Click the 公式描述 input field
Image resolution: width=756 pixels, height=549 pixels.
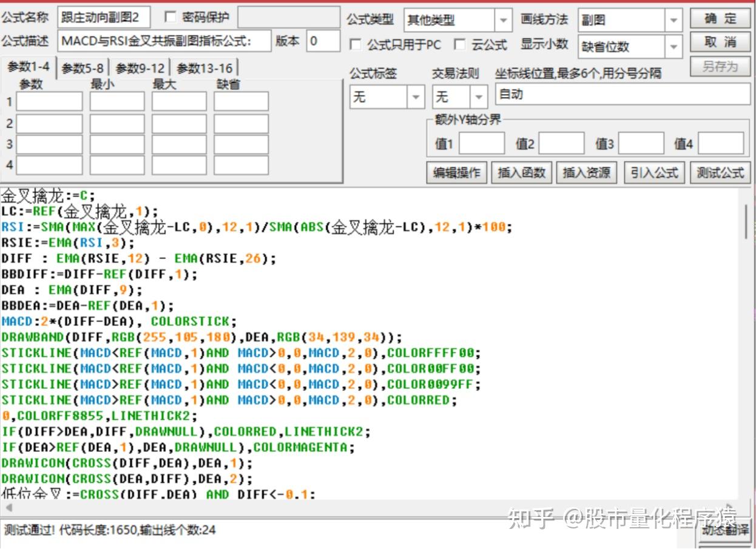[x=164, y=41]
